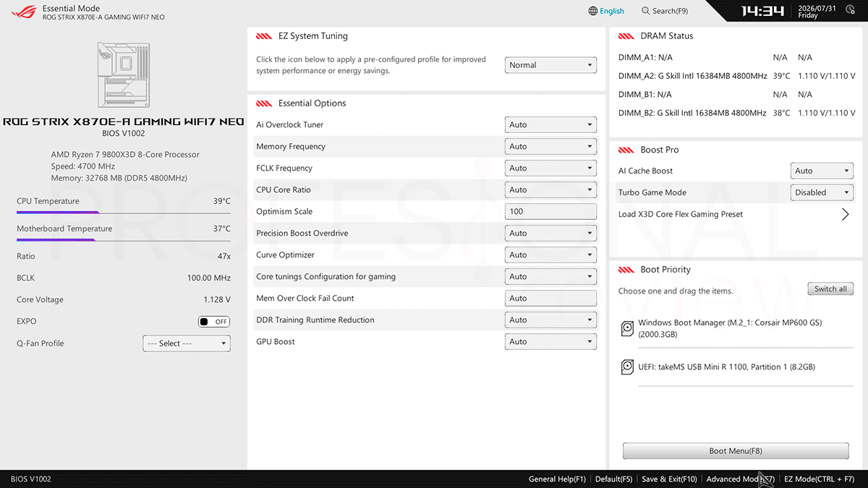
Task: Click the Boot Priority stripe icon
Action: 626,270
